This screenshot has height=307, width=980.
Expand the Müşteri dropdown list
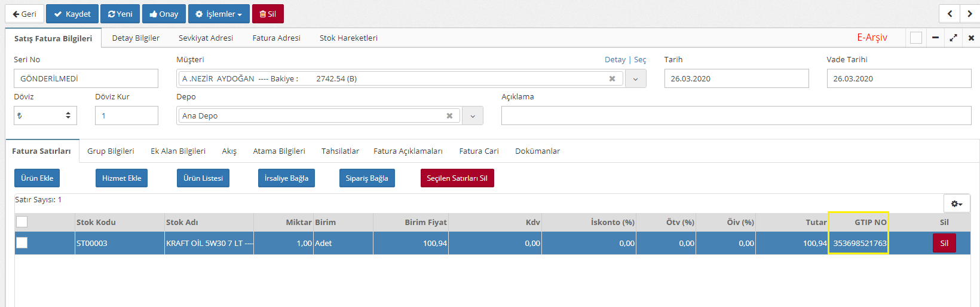[635, 79]
